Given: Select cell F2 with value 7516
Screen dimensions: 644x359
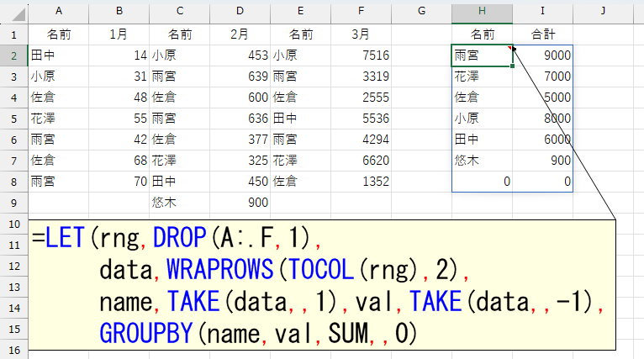Looking at the screenshot, I should click(x=361, y=55).
